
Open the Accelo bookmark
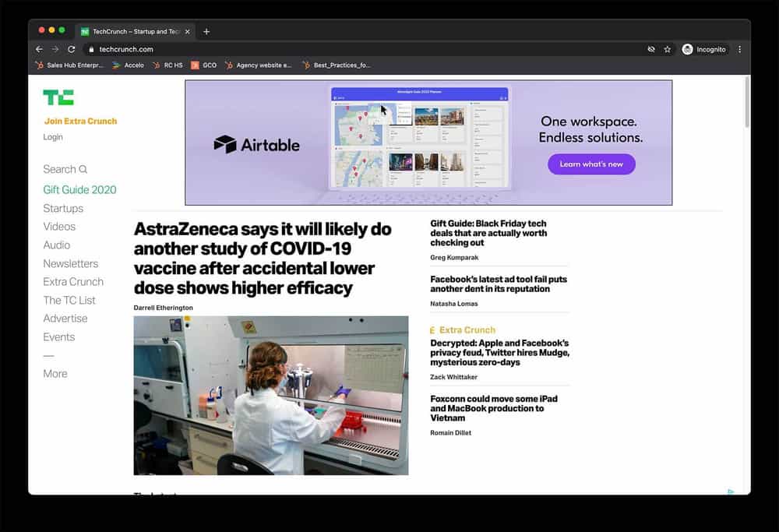tap(129, 65)
